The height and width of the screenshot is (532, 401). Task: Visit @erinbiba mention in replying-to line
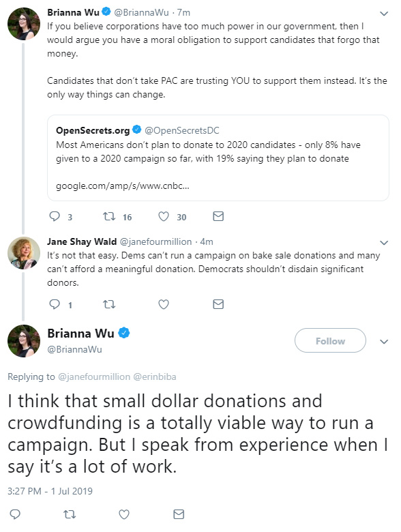[155, 376]
